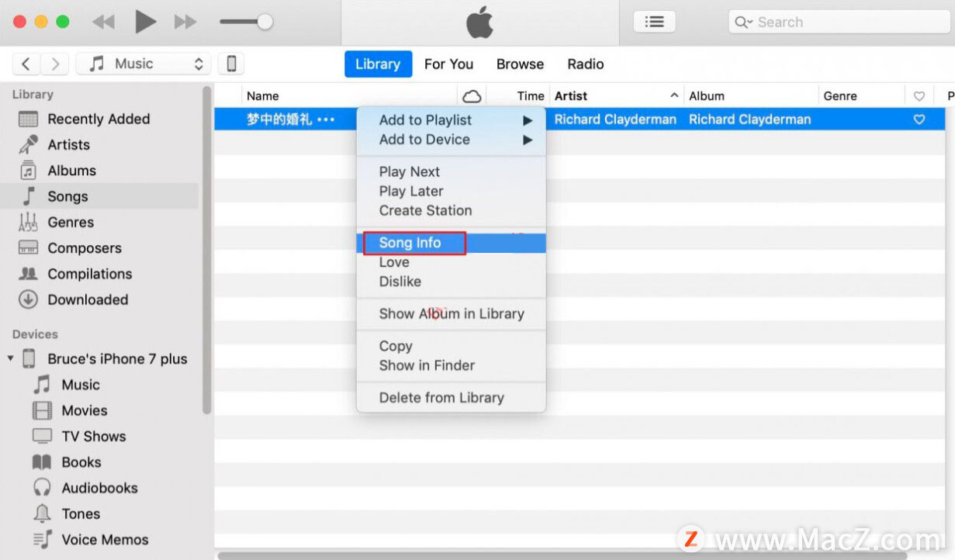Click the Composers piano icon
Viewport: 955px width, 560px height.
point(29,248)
